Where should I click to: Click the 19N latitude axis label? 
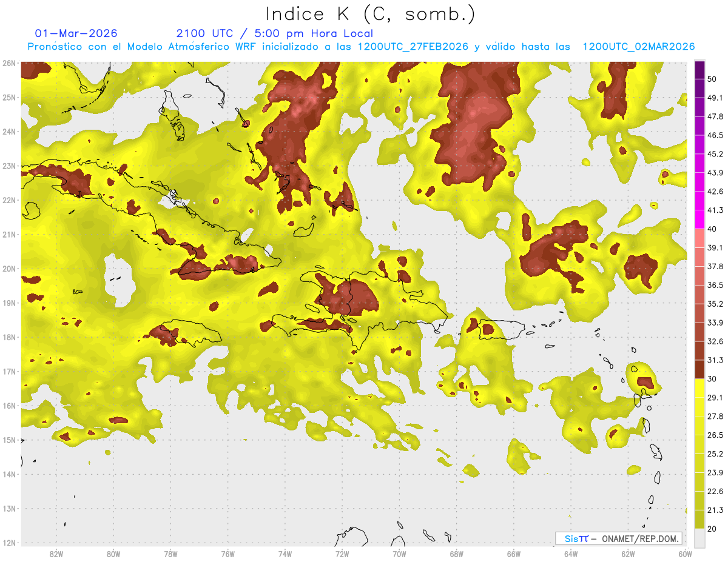[9, 303]
